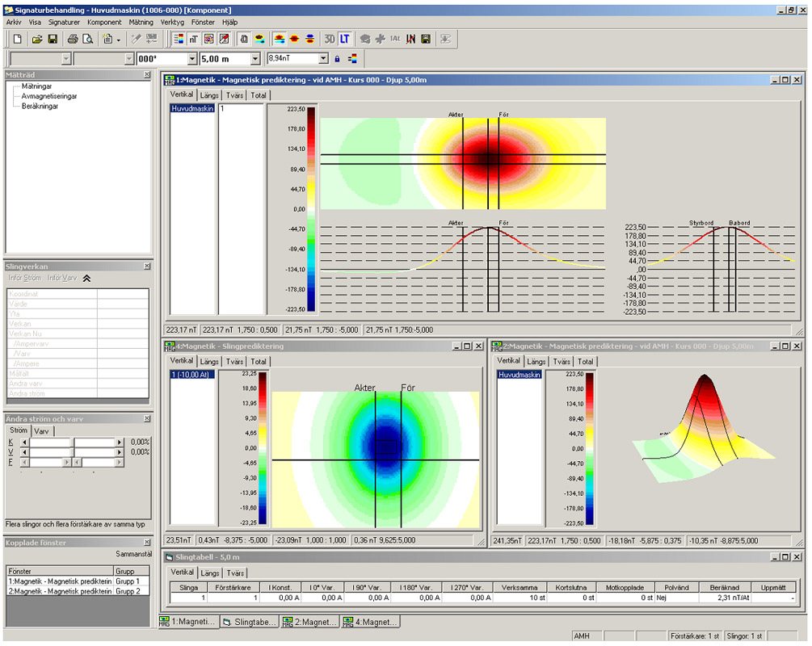812x646 pixels.
Task: Close the Mätträd panel
Action: point(147,75)
